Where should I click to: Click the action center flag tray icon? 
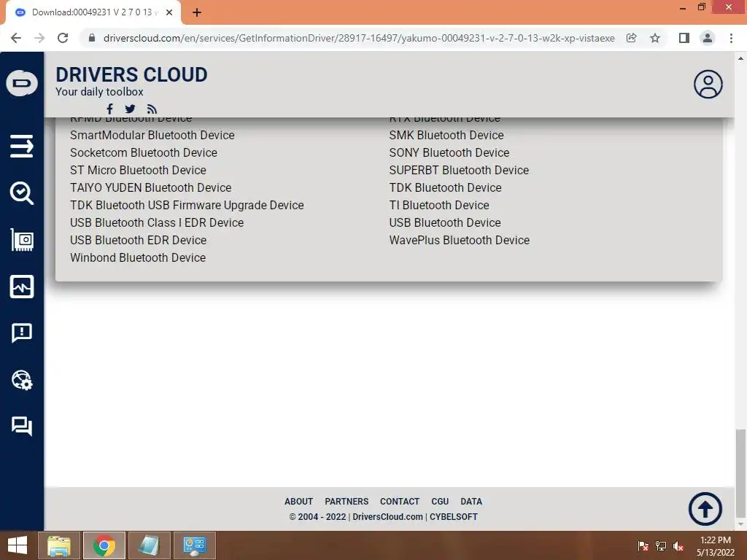click(x=643, y=546)
